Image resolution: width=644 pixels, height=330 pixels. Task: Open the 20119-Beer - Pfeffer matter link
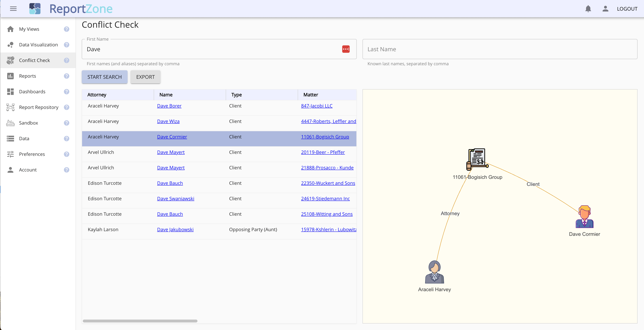(323, 152)
